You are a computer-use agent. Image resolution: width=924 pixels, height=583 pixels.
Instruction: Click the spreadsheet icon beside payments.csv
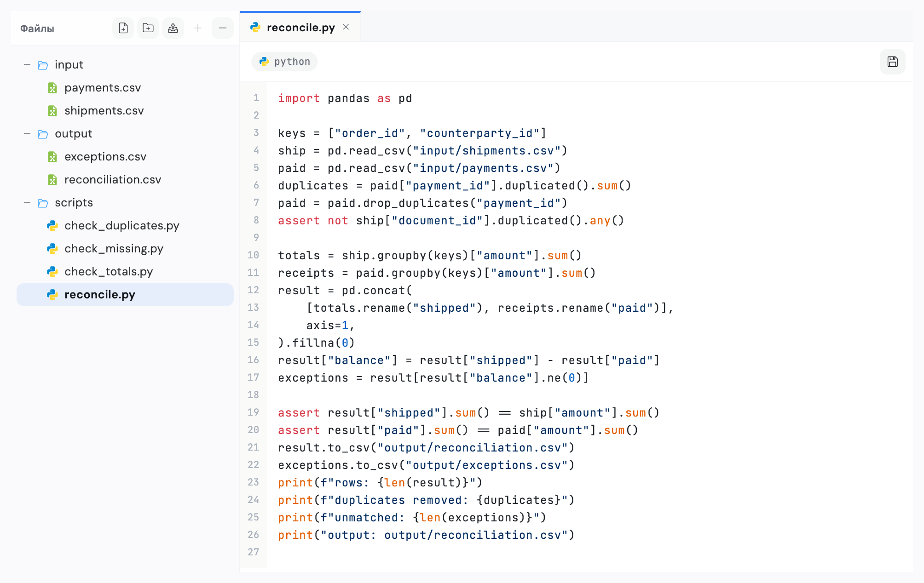coord(52,88)
